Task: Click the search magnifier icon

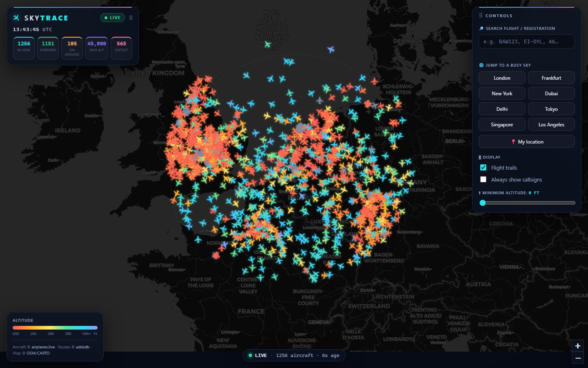Action: click(481, 28)
